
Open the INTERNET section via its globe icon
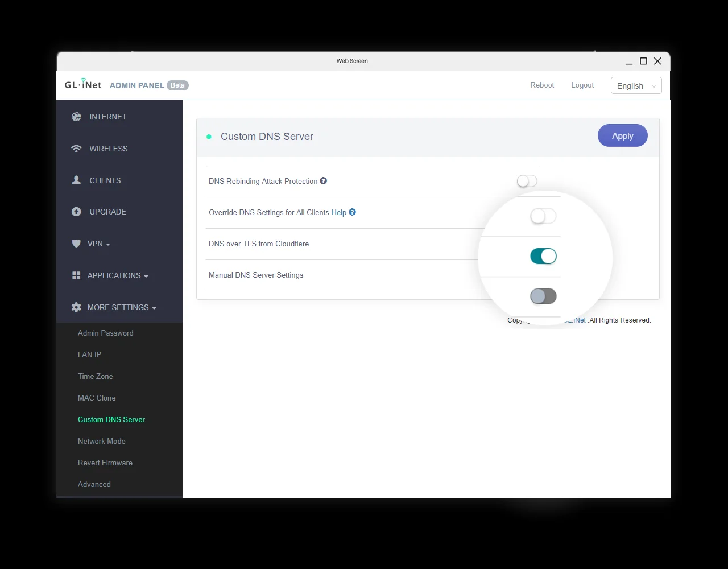(76, 117)
